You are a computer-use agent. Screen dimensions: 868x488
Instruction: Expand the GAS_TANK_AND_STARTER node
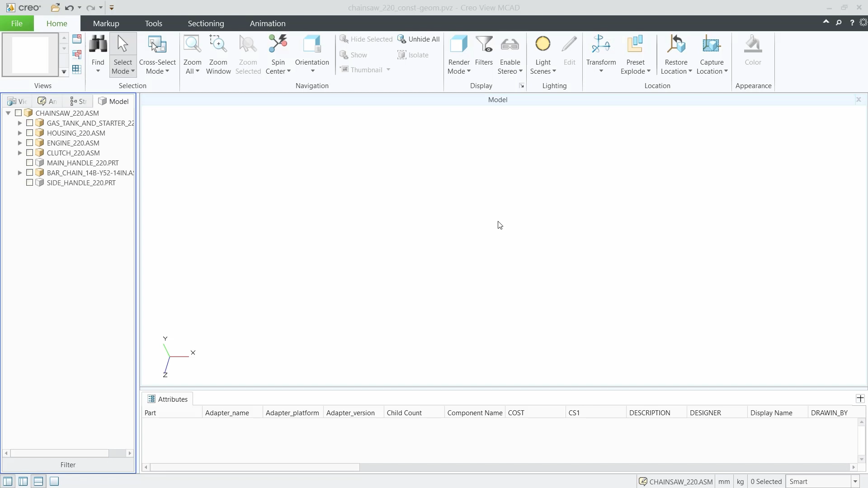19,123
